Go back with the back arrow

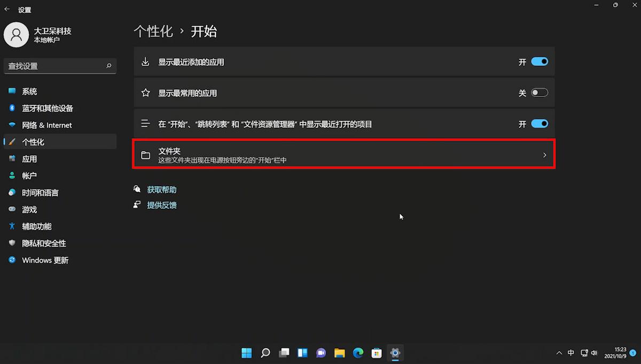6,8
